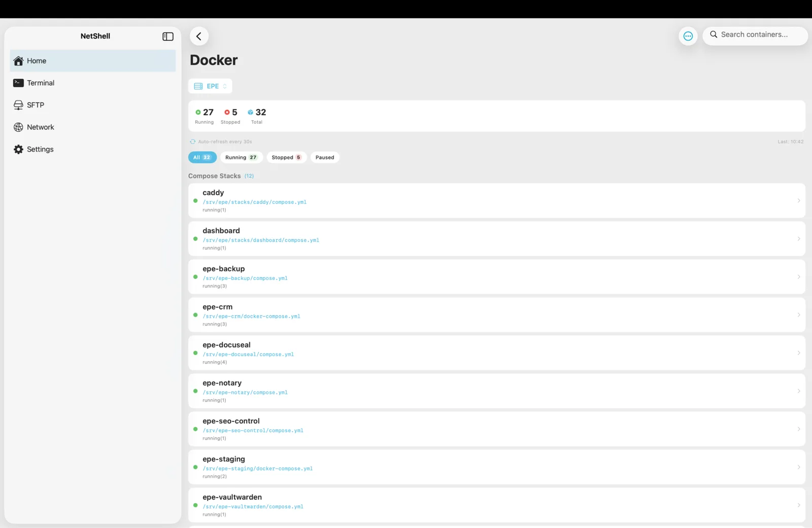Open the epe-notary stack name
The image size is (812, 528).
point(222,383)
